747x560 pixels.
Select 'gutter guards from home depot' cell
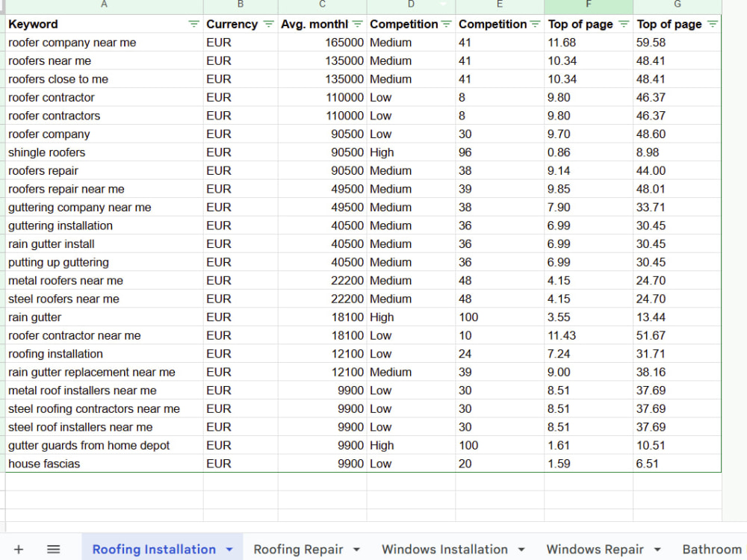pyautogui.click(x=105, y=446)
